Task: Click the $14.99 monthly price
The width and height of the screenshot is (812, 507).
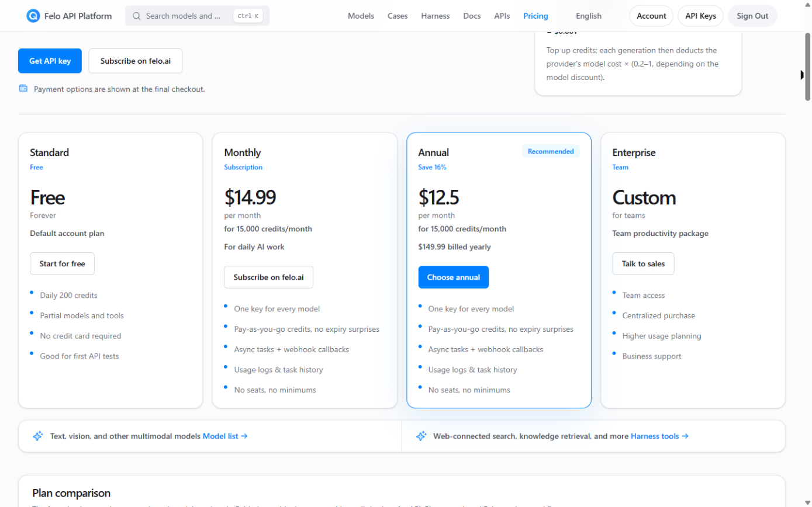Action: [250, 197]
